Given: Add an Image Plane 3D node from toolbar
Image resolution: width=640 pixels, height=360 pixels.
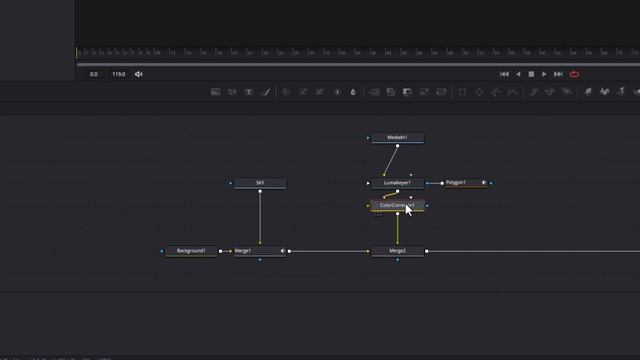Looking at the screenshot, I should click(x=587, y=92).
